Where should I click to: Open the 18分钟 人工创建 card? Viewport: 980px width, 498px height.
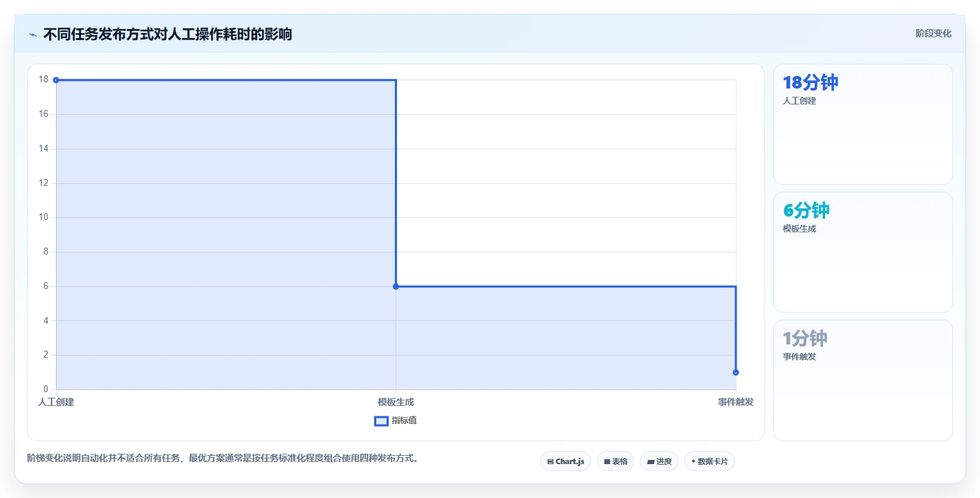(x=862, y=124)
